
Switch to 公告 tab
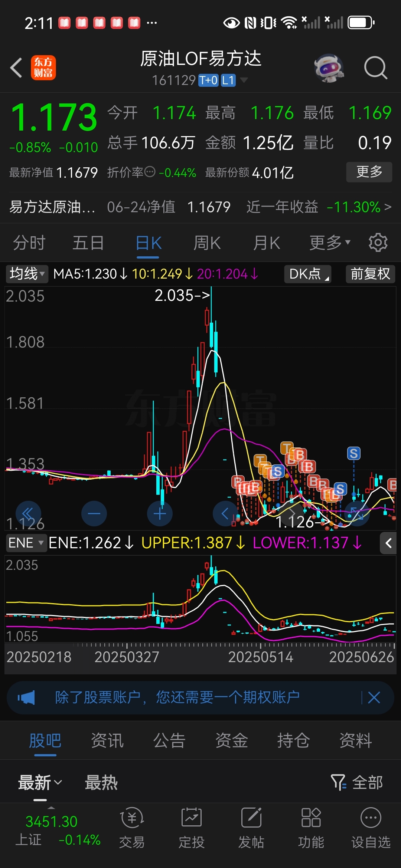(169, 741)
